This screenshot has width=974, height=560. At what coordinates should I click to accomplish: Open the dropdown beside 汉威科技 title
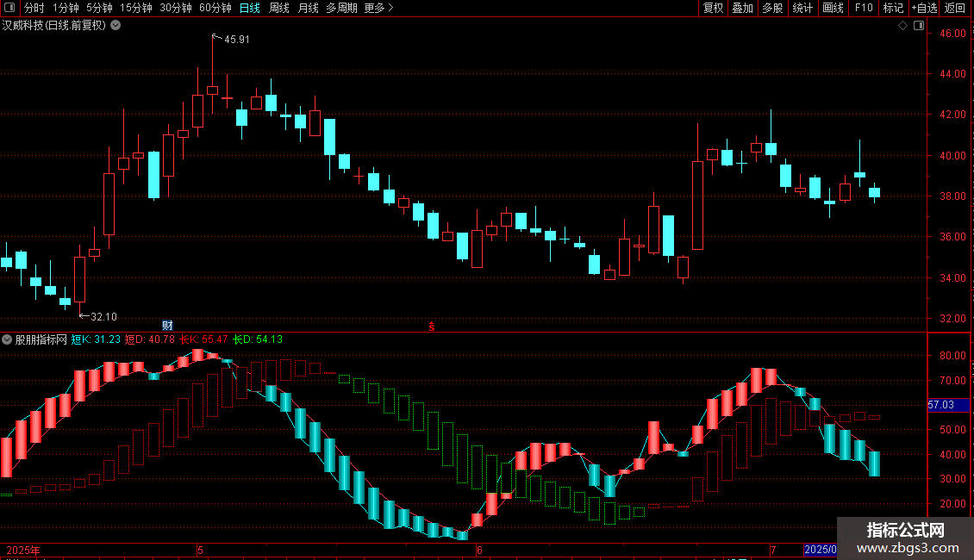116,26
